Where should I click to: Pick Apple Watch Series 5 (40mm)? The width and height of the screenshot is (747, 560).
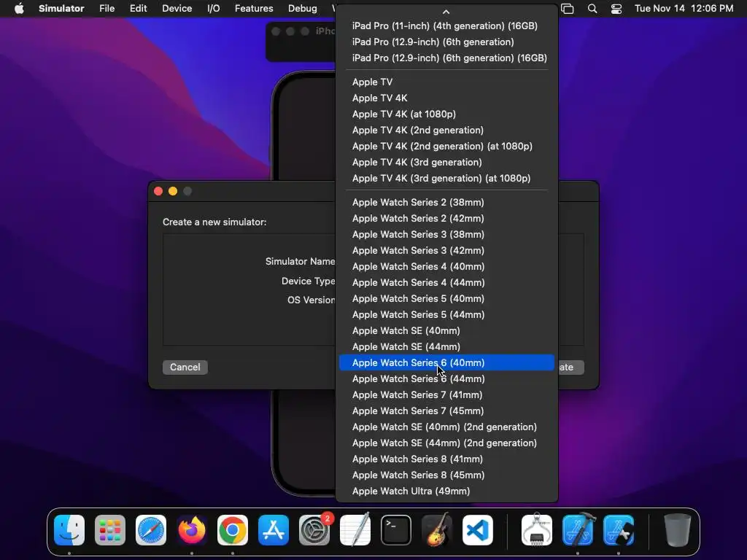[x=447, y=298]
